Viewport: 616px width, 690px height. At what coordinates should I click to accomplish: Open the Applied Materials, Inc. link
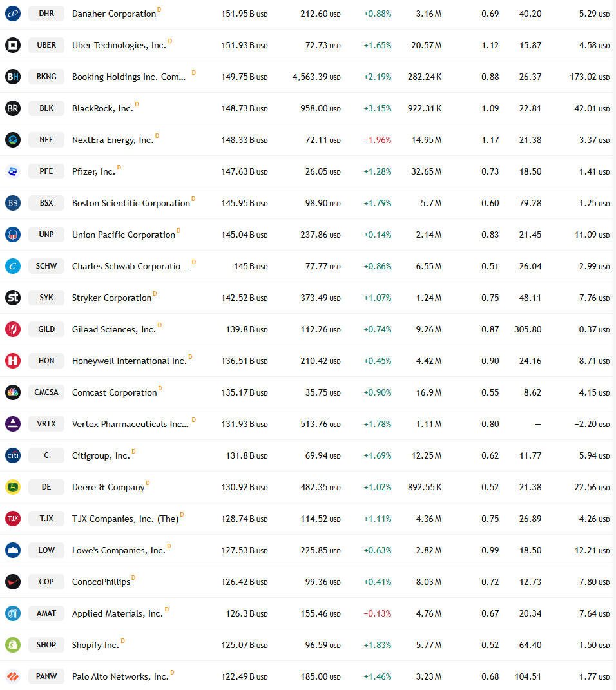[117, 614]
